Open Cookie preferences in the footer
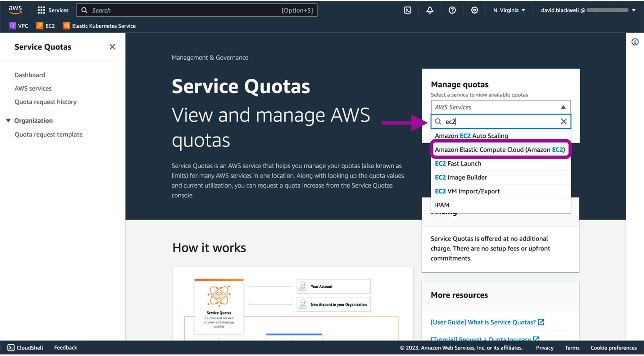This screenshot has height=356, width=644. pyautogui.click(x=613, y=348)
